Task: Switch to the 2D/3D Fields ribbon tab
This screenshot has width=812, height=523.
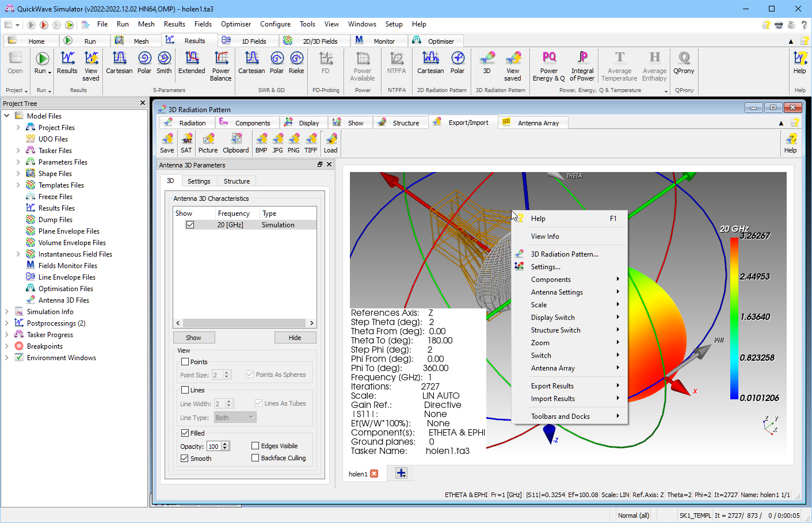Action: [314, 41]
